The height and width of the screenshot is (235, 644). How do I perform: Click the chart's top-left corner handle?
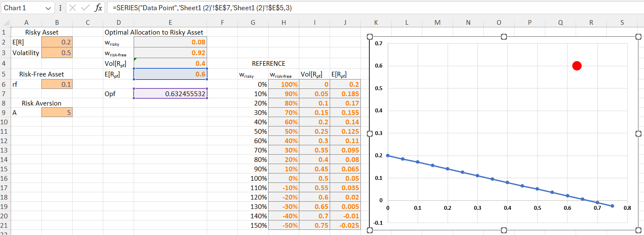370,37
